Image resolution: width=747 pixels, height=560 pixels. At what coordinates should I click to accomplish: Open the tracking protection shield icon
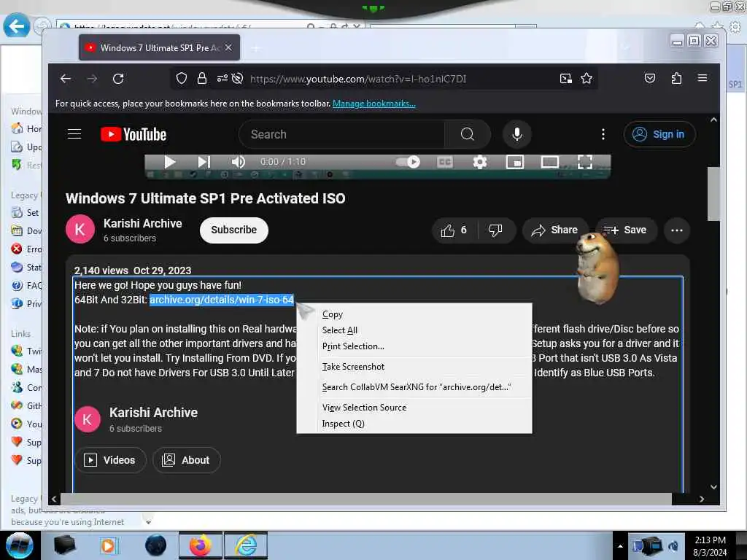tap(182, 79)
